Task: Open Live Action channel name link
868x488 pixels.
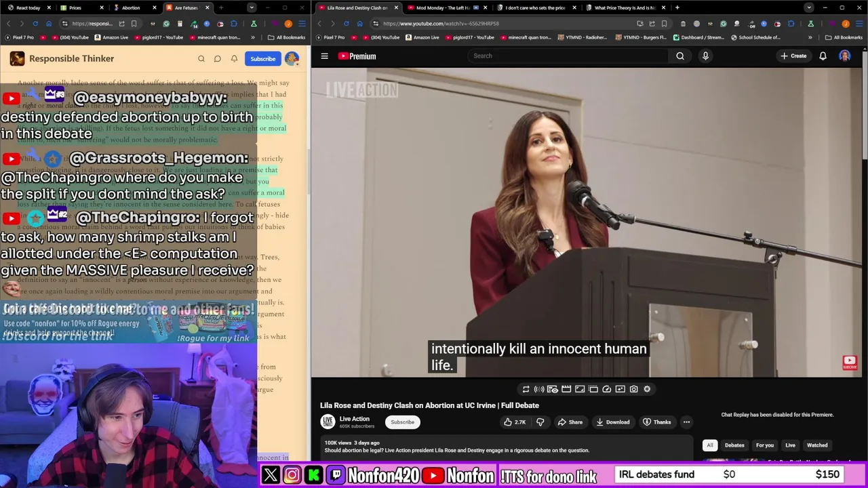Action: point(355,419)
